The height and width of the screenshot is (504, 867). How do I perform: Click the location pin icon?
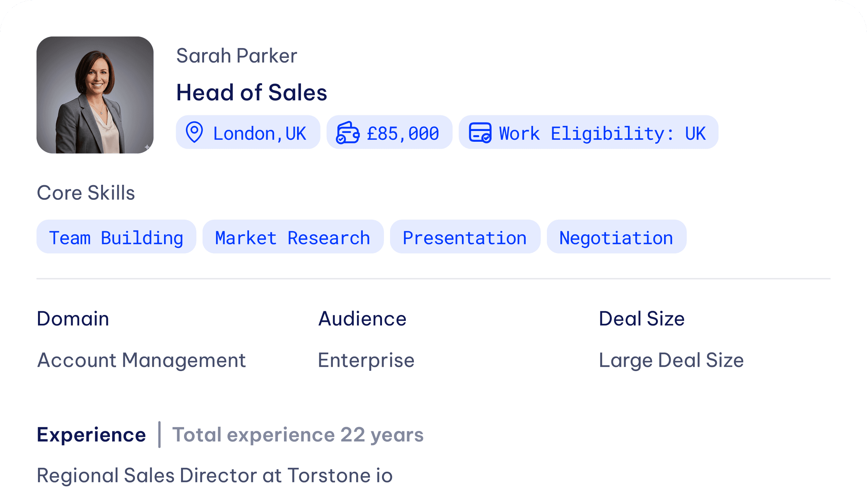194,133
